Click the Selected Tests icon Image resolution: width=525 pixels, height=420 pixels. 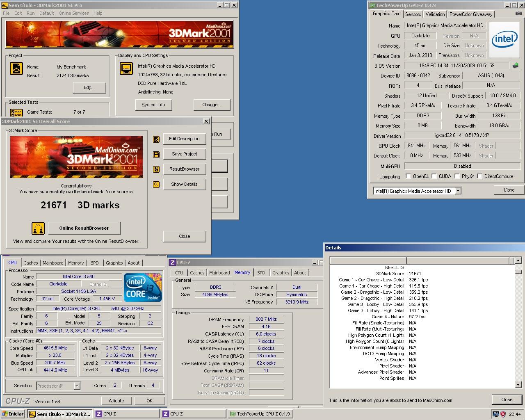pos(16,112)
